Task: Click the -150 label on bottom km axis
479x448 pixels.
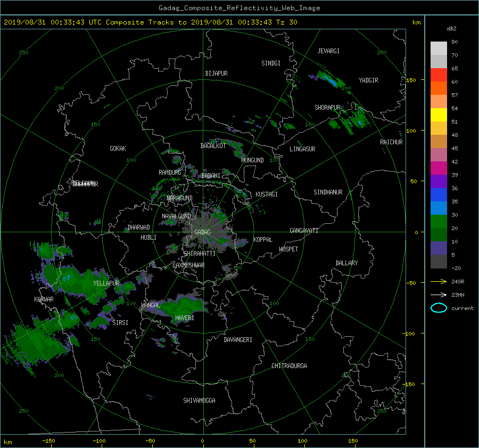Action: [x=48, y=441]
